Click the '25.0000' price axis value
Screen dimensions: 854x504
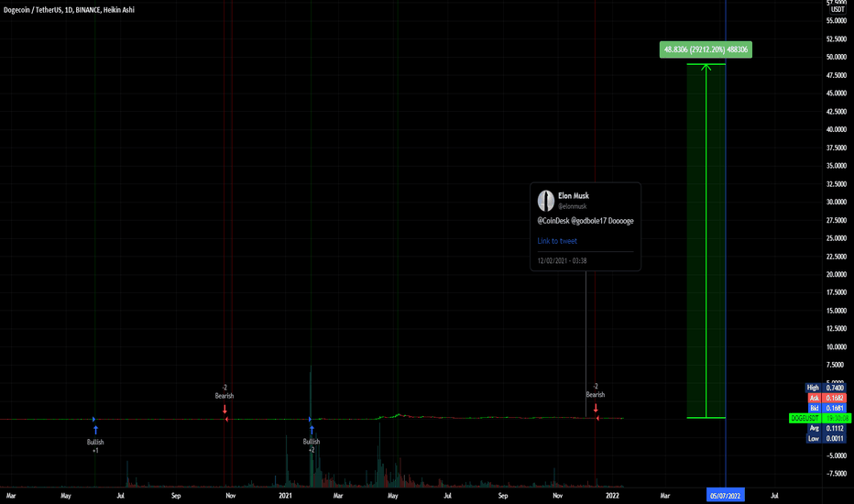click(x=836, y=238)
